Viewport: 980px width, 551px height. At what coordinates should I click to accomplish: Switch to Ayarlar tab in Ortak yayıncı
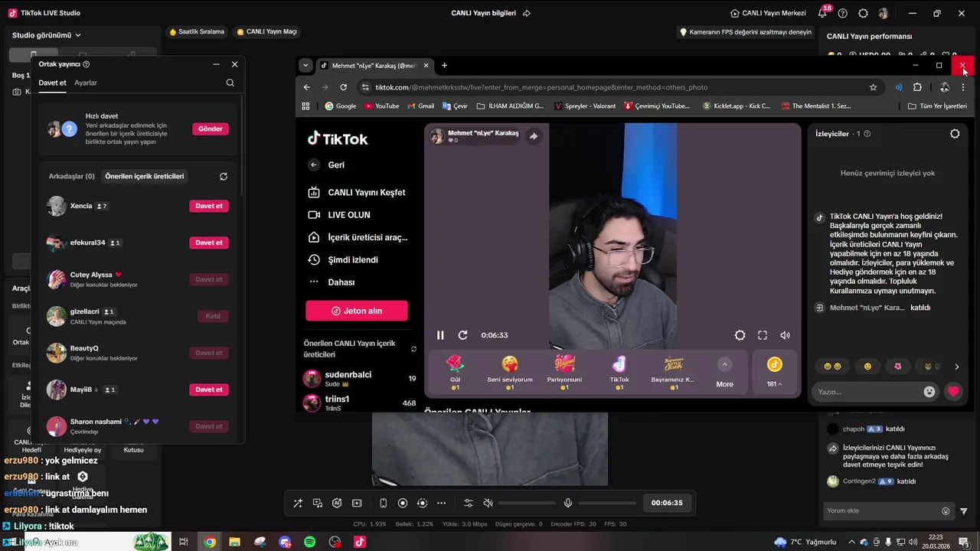coord(86,83)
